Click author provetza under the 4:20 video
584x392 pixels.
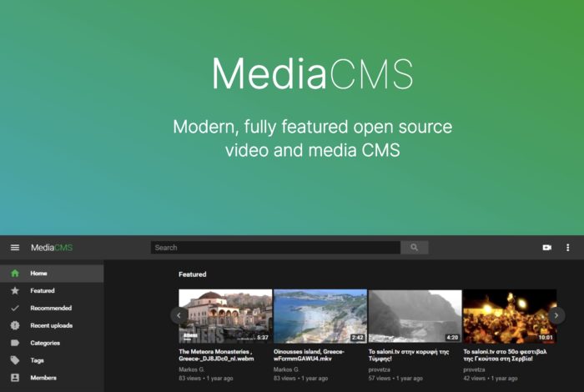pos(379,369)
